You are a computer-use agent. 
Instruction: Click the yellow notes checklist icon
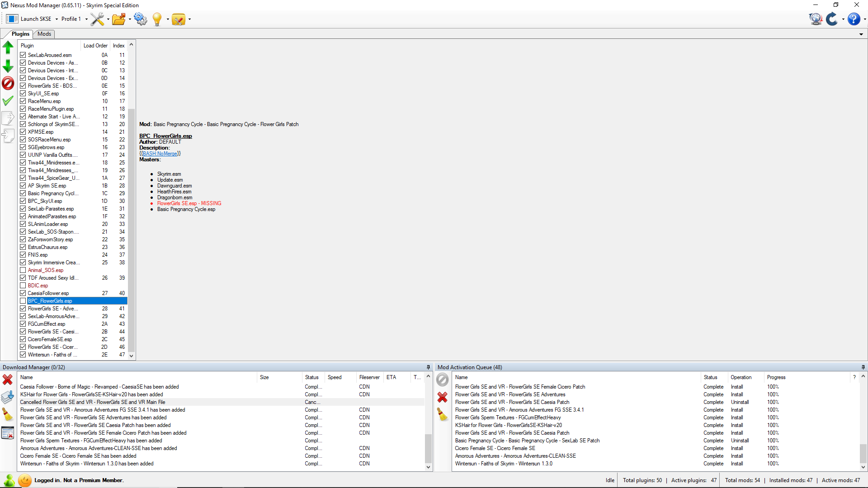click(179, 19)
